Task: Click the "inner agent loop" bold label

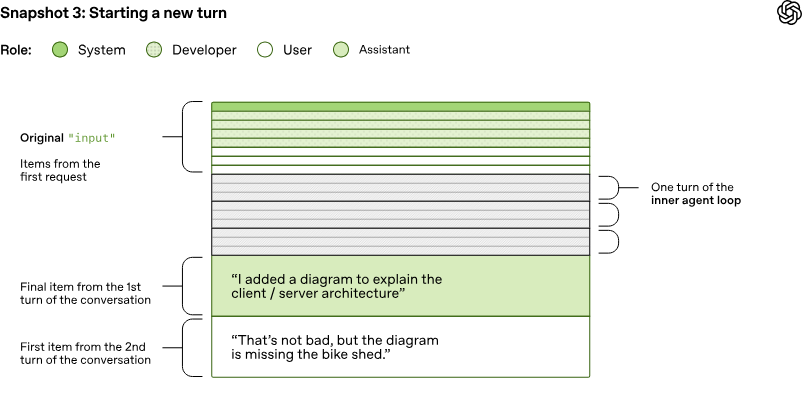Action: pyautogui.click(x=695, y=201)
